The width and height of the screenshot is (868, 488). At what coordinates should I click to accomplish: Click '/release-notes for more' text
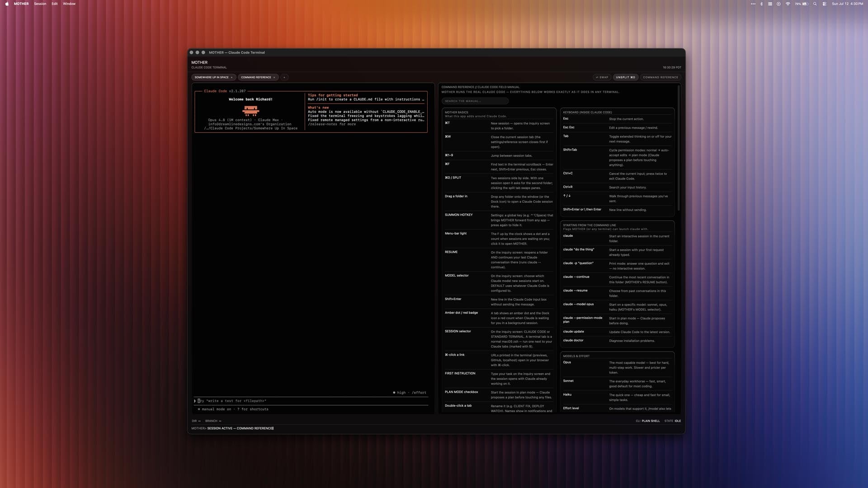tap(332, 124)
